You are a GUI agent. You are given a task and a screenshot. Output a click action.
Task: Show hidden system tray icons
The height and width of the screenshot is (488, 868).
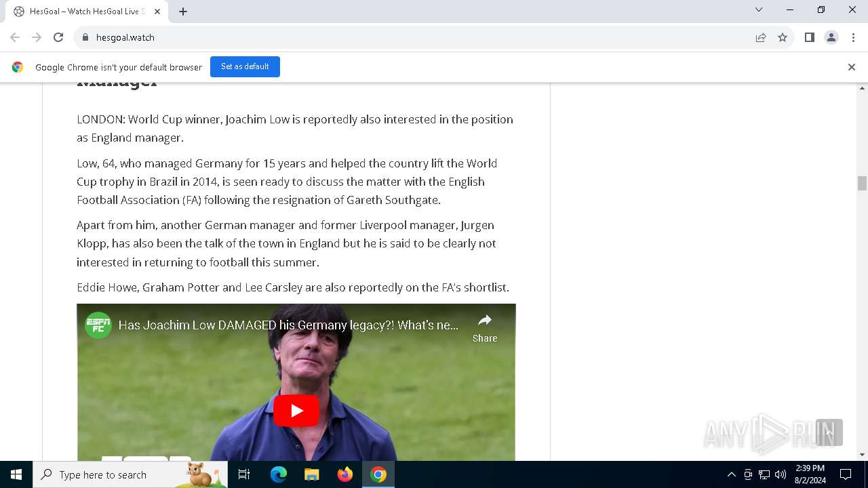[x=731, y=474]
